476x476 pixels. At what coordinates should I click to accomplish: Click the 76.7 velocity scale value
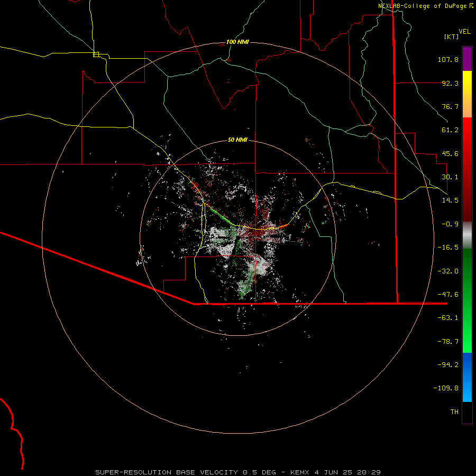450,106
